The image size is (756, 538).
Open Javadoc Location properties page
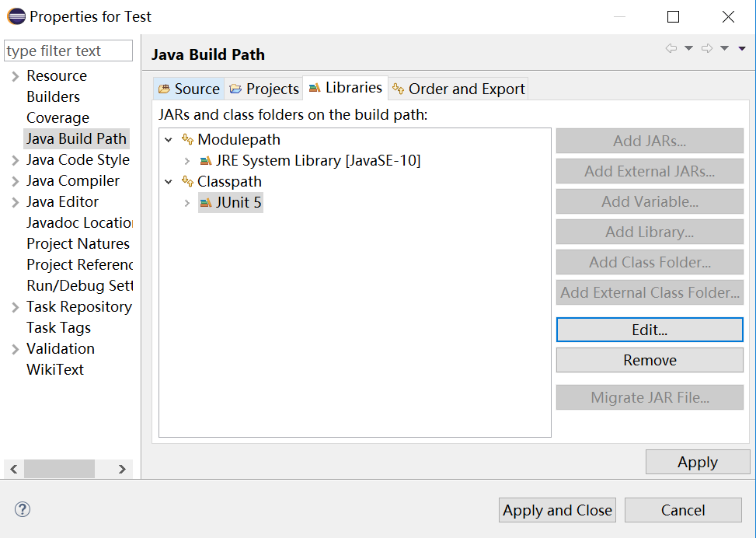79,222
